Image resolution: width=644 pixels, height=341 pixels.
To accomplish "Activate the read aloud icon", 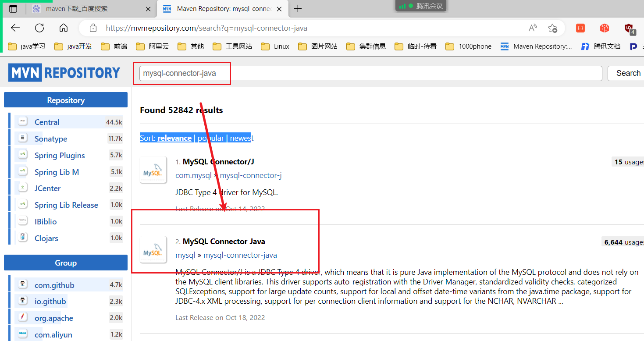I will [x=533, y=28].
